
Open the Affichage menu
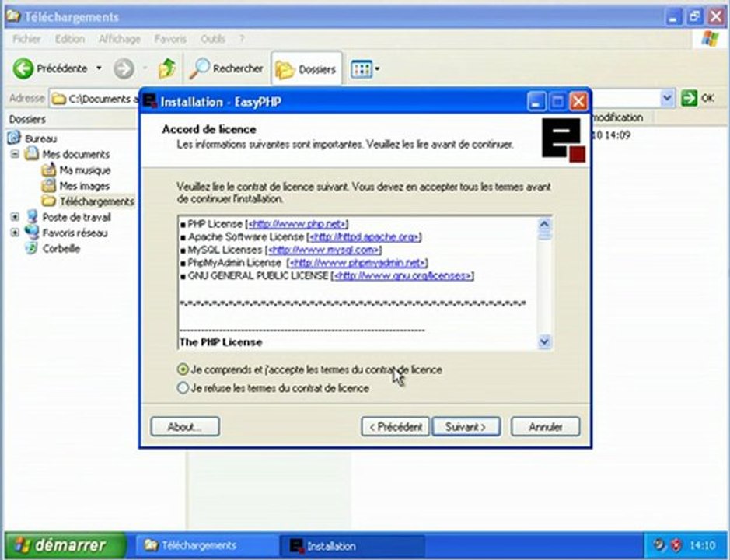click(x=119, y=39)
